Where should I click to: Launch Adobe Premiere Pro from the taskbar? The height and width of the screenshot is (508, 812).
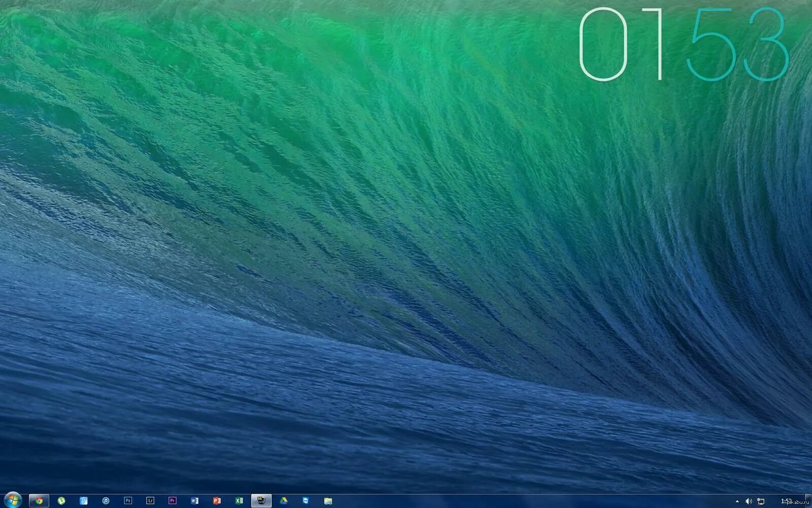click(173, 500)
